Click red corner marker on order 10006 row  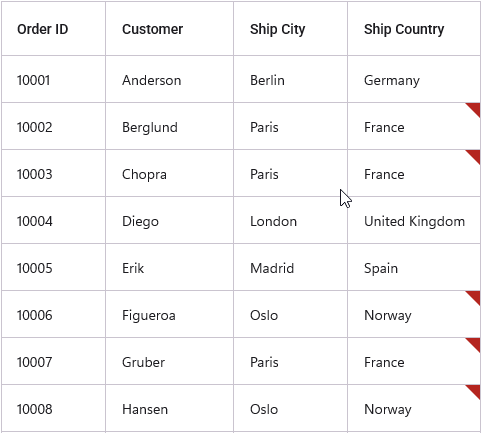click(475, 297)
